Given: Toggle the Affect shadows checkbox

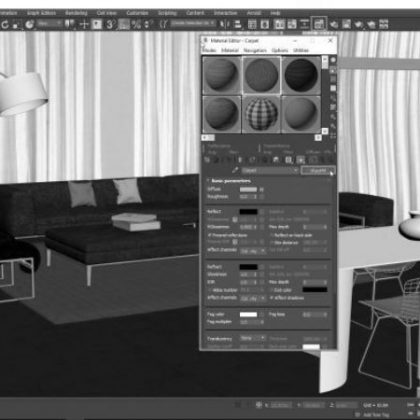Looking at the screenshot, I should (x=272, y=298).
